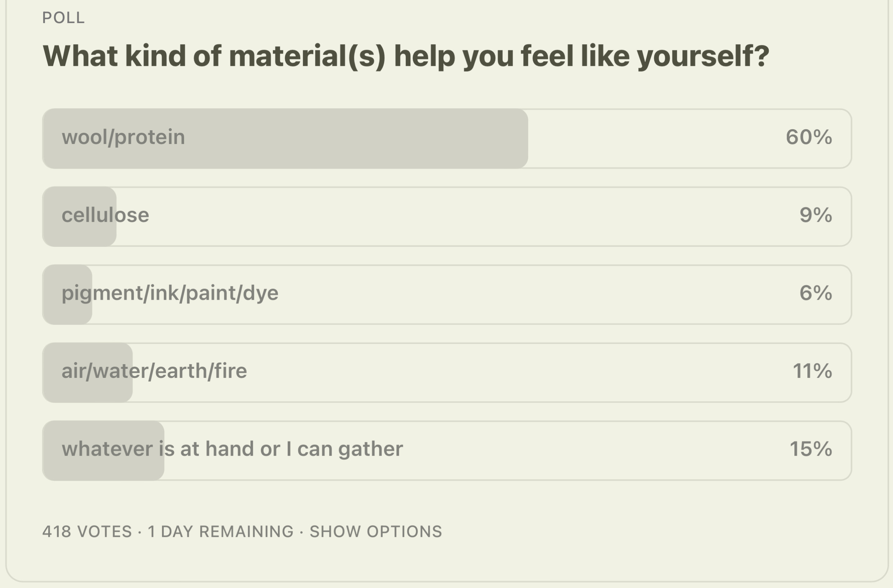Select the air/water/earth/fire option label
The height and width of the screenshot is (588, 893).
click(154, 371)
